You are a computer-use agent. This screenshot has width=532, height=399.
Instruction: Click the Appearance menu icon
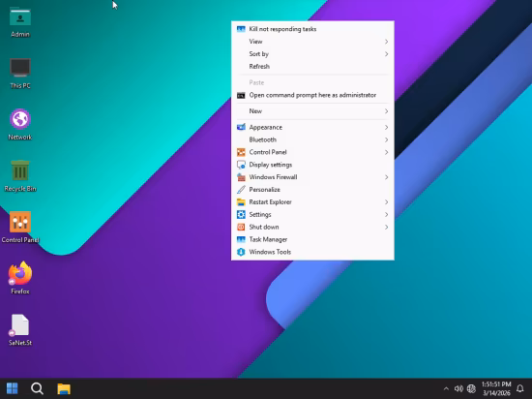coord(241,127)
